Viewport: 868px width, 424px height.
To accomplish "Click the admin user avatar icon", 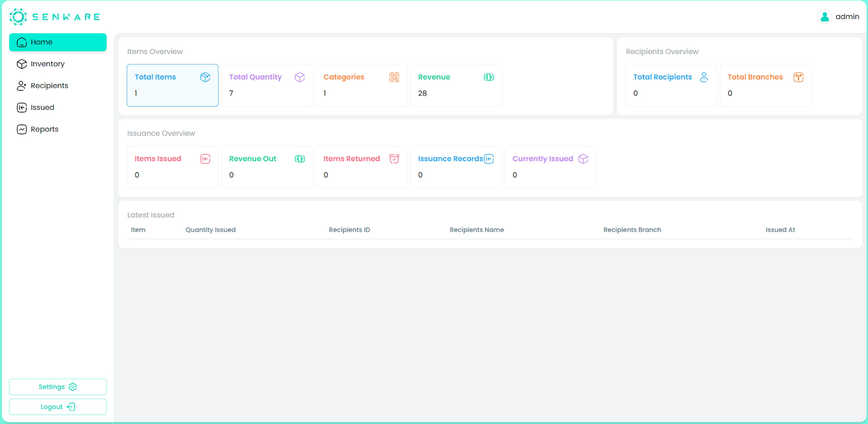I will (x=825, y=17).
